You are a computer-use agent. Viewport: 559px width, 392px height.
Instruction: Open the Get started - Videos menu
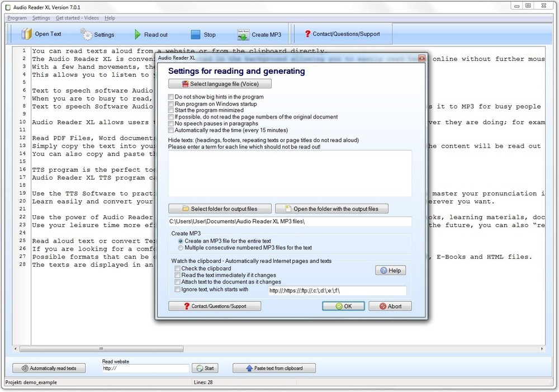(77, 17)
